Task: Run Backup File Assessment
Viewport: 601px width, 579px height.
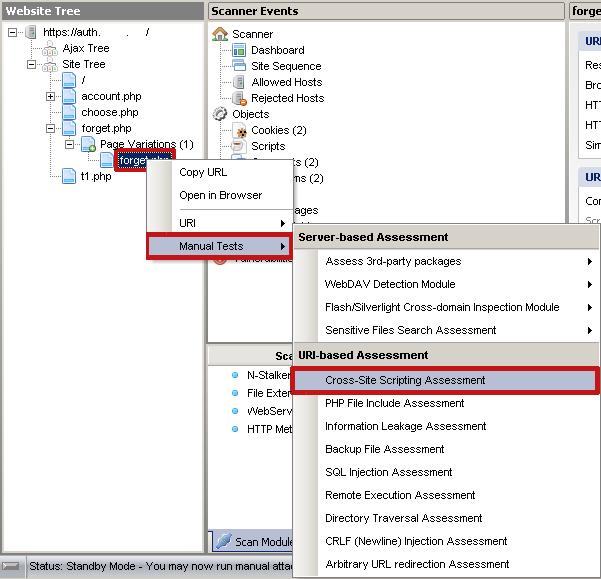Action: 446,449
